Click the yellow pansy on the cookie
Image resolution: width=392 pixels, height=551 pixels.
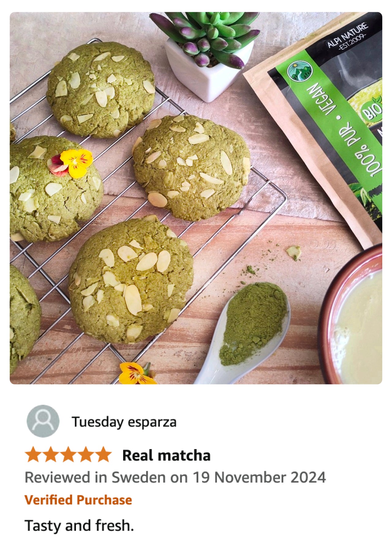click(73, 163)
